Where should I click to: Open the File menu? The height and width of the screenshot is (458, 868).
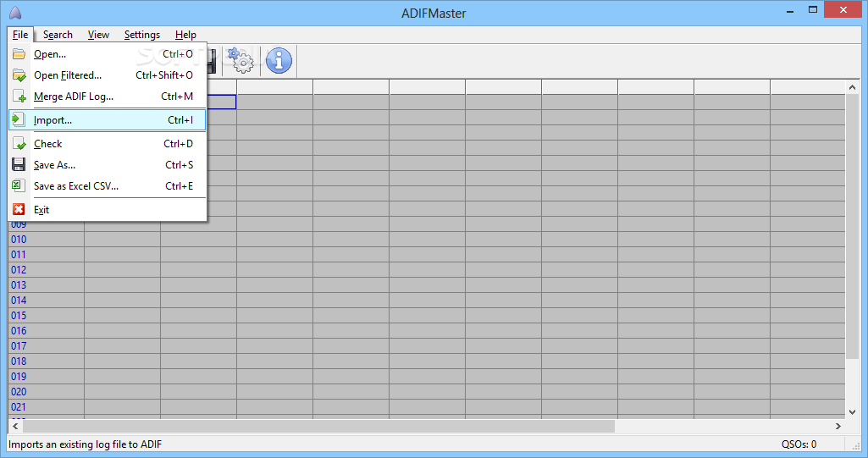(20, 35)
